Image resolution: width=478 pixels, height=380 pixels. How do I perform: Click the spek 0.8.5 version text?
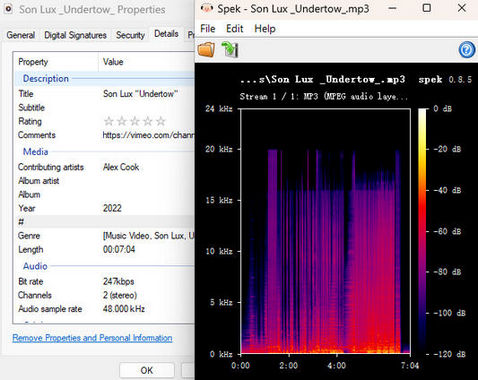445,80
